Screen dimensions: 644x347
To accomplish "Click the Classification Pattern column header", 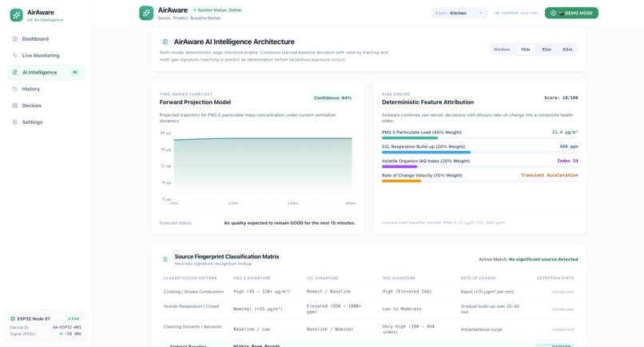I will tap(190, 278).
